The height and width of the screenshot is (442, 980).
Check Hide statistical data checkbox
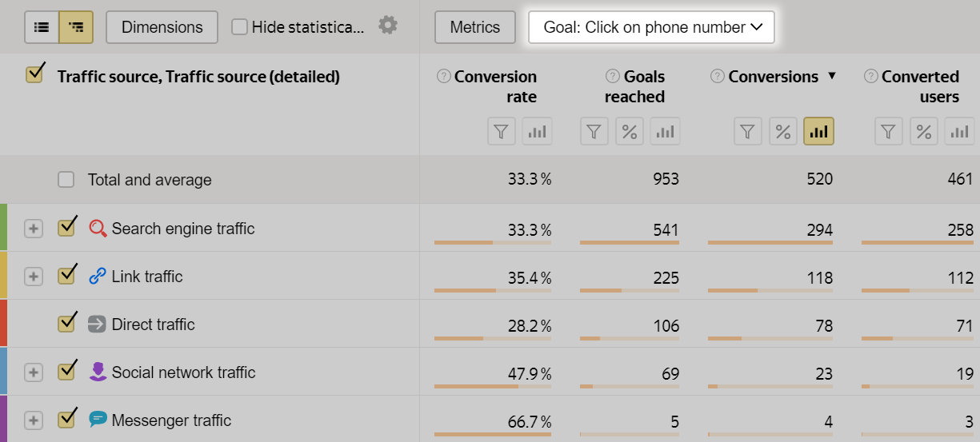click(x=239, y=27)
